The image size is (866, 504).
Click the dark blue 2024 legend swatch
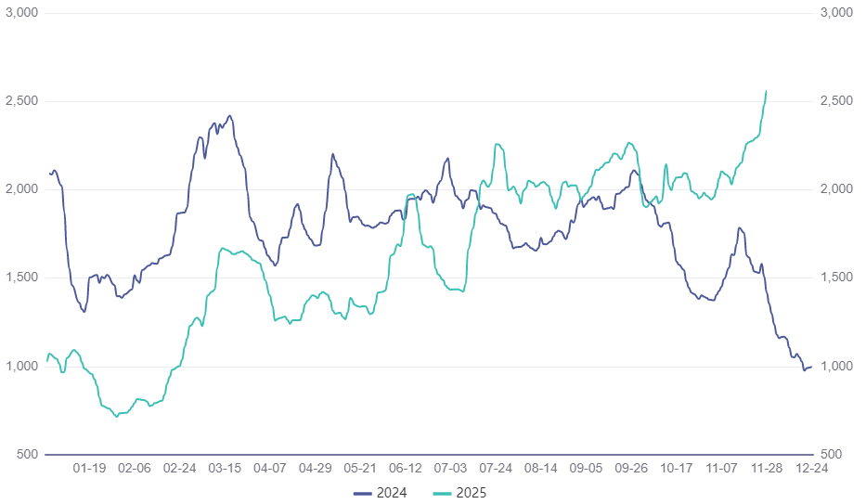click(364, 493)
